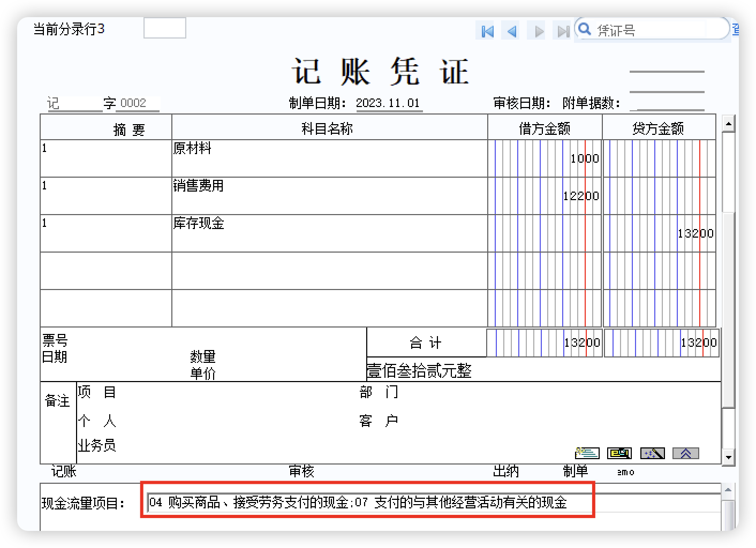This screenshot has height=548, width=756.
Task: Collapse the panel with the chevron-up icon
Action: click(686, 453)
